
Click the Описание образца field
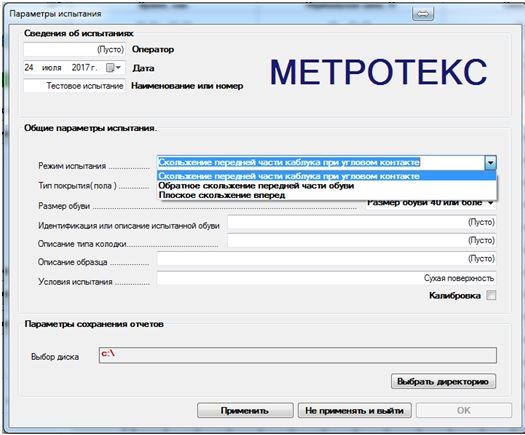click(326, 259)
